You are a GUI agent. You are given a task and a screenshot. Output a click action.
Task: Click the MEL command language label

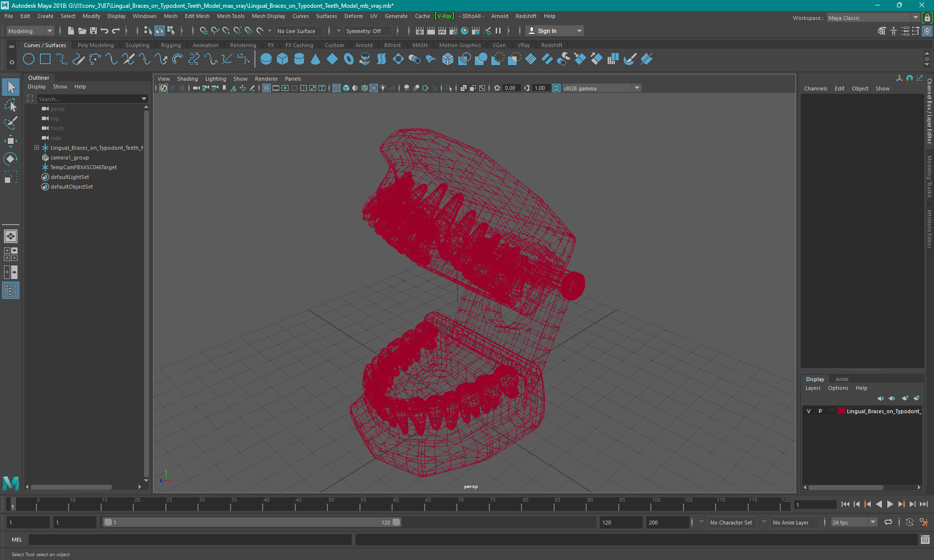coord(17,540)
